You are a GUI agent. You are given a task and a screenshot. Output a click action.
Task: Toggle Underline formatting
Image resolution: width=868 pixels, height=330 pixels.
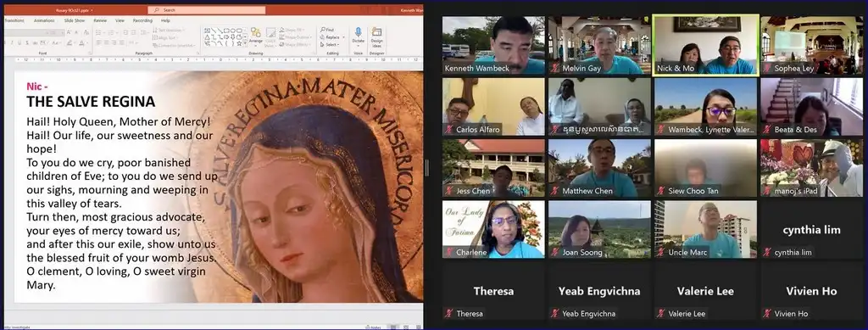point(19,42)
